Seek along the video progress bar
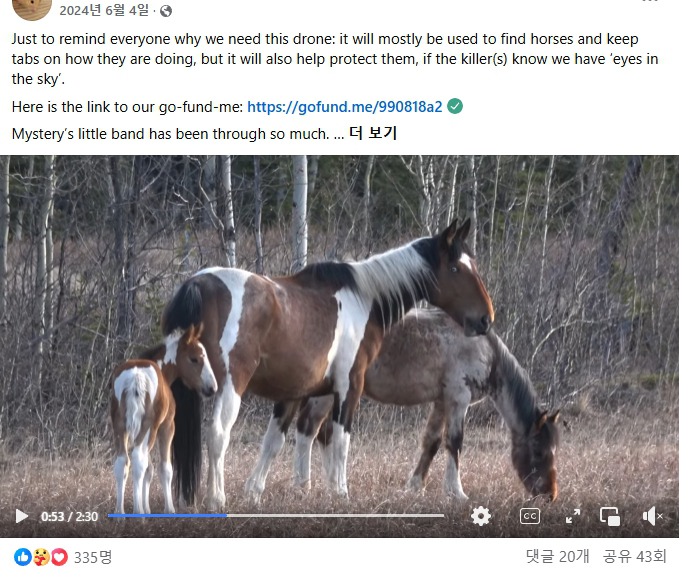This screenshot has width=679, height=571. coord(276,516)
